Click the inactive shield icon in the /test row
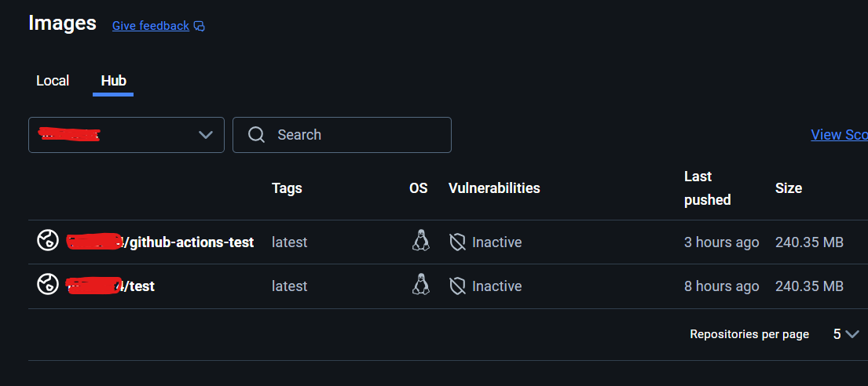Viewport: 868px width, 386px height. [457, 286]
